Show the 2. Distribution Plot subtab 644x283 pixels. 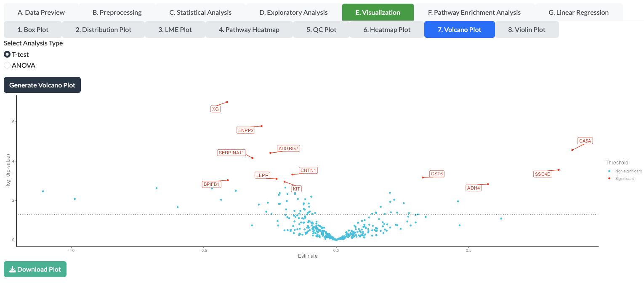coord(104,29)
